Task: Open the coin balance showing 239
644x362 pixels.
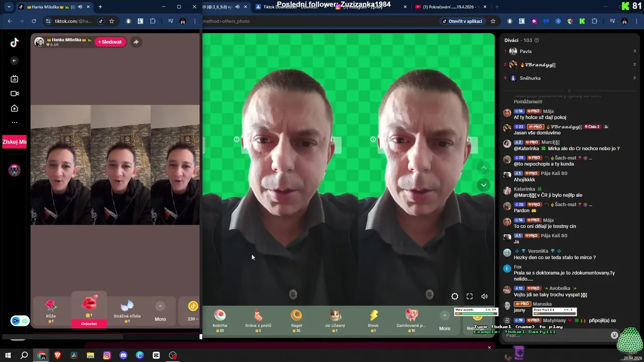Action: click(193, 311)
